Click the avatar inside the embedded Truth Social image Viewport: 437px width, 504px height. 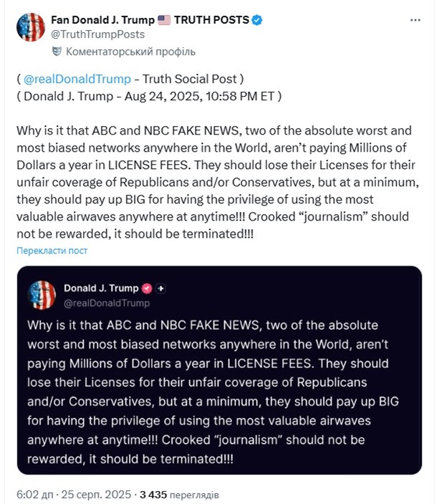pos(42,295)
